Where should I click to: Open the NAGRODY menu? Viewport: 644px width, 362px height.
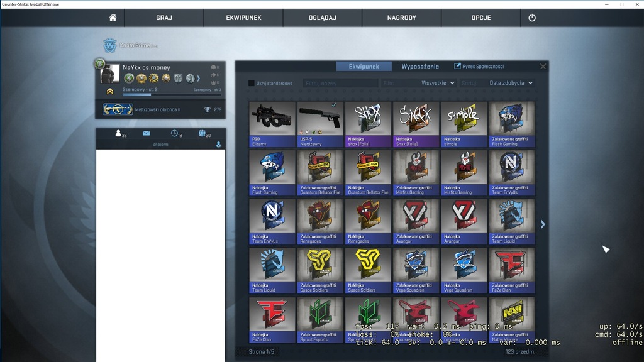tap(402, 18)
